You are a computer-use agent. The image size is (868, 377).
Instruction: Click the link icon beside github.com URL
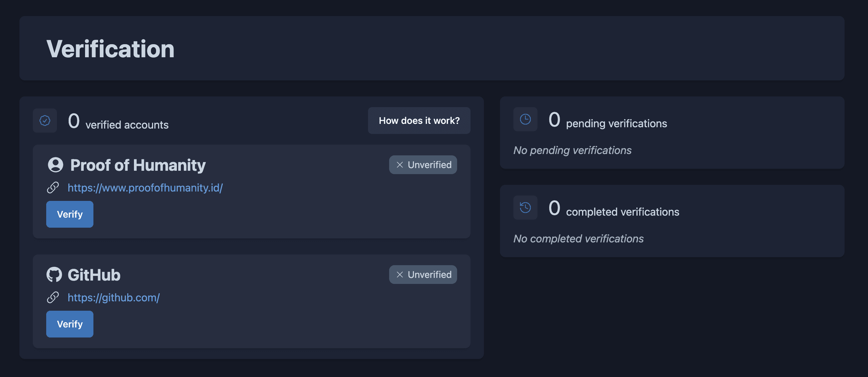pyautogui.click(x=53, y=297)
